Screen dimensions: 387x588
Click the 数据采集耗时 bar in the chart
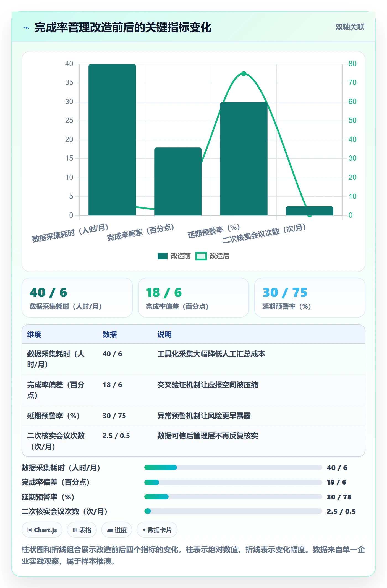(112, 140)
